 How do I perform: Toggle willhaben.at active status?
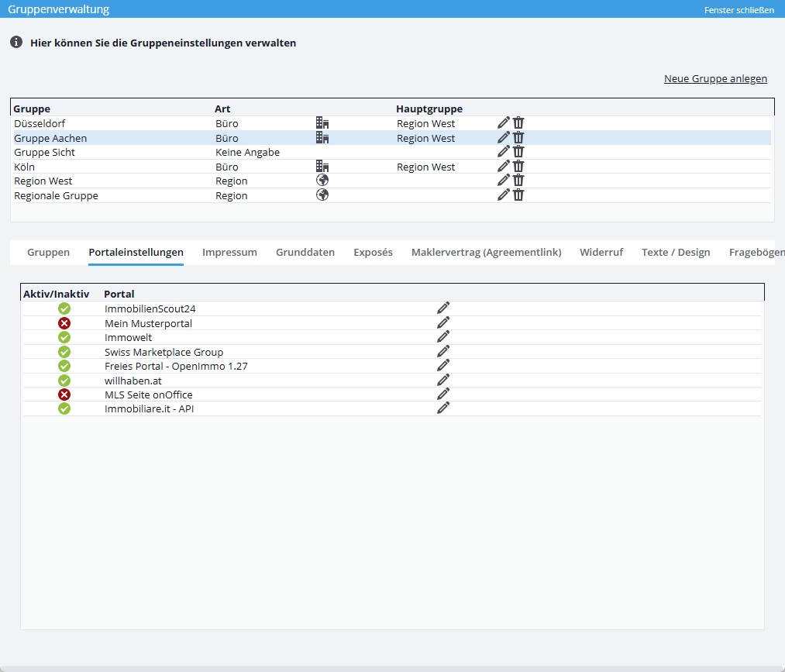point(64,380)
